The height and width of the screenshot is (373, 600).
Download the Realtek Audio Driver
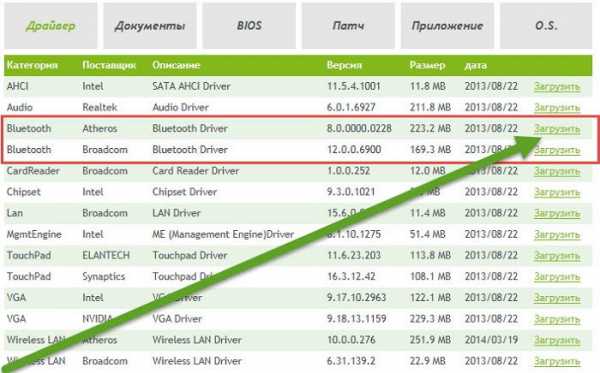click(x=557, y=108)
